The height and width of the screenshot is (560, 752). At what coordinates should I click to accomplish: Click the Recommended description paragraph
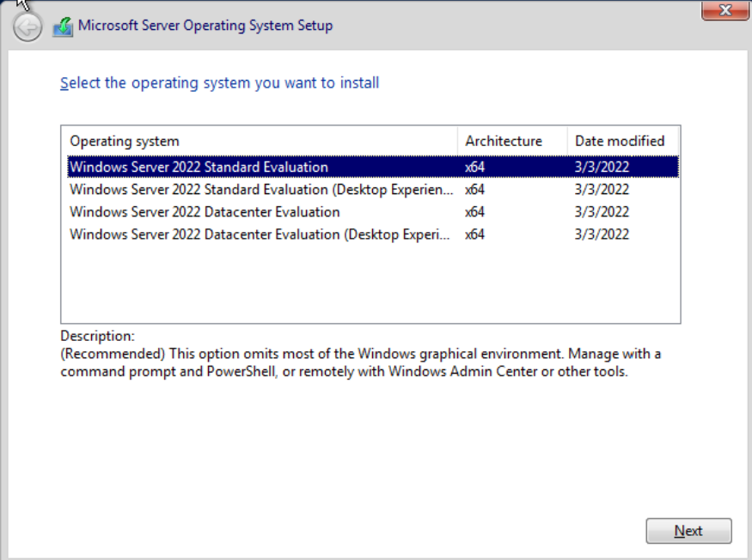[361, 362]
